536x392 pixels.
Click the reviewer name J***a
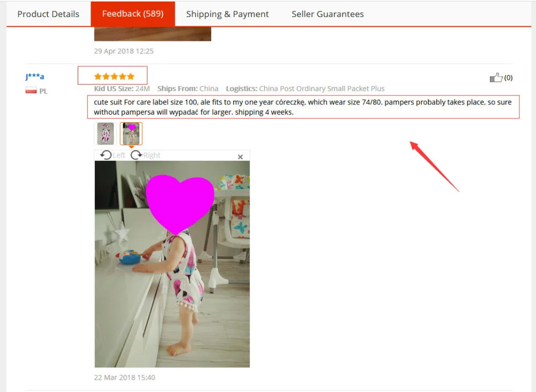34,77
